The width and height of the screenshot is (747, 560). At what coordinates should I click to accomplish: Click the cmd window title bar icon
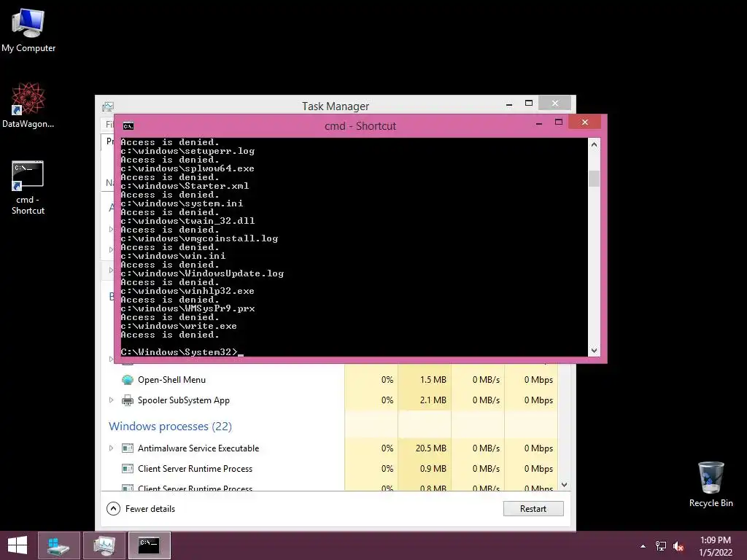pos(128,126)
